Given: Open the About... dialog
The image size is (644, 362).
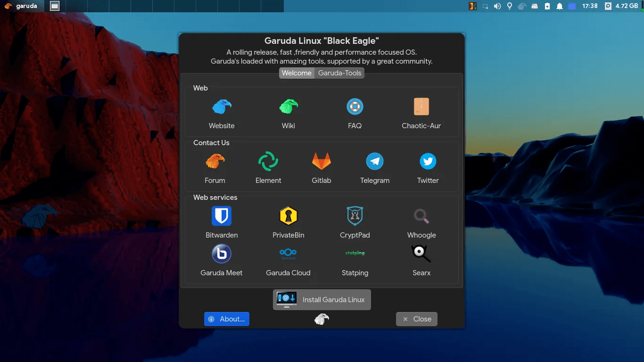Looking at the screenshot, I should 227,319.
